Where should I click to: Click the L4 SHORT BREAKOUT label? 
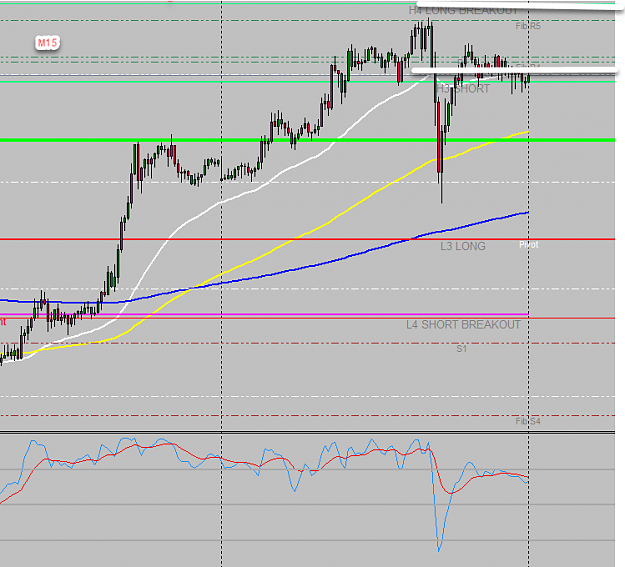coord(464,325)
